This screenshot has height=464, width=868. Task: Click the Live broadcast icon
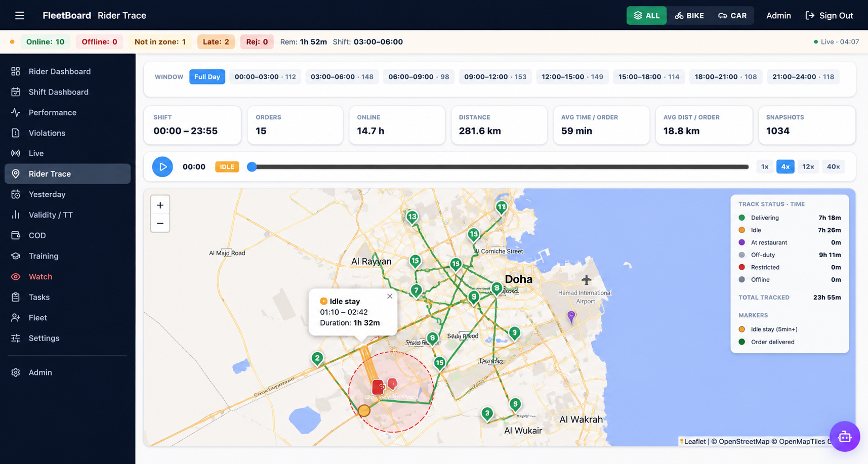click(16, 153)
